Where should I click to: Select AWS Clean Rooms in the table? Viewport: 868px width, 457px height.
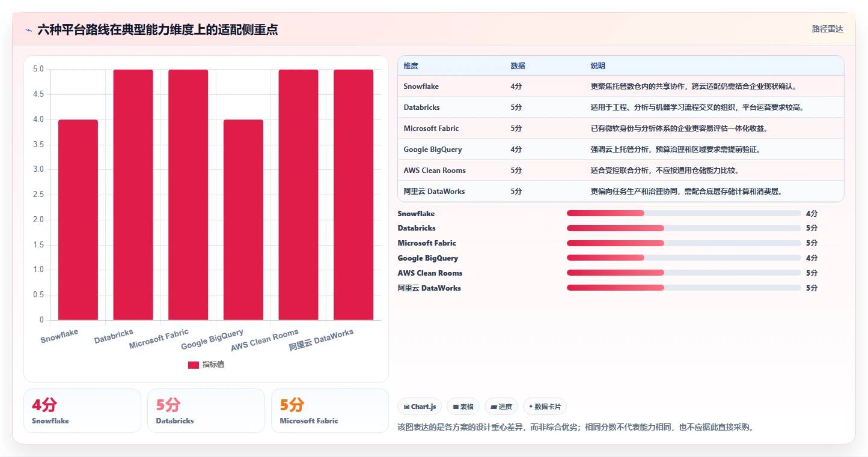click(435, 171)
